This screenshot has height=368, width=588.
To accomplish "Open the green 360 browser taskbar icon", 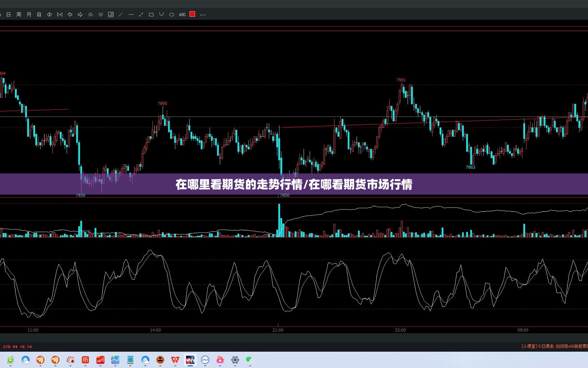I will point(11,360).
